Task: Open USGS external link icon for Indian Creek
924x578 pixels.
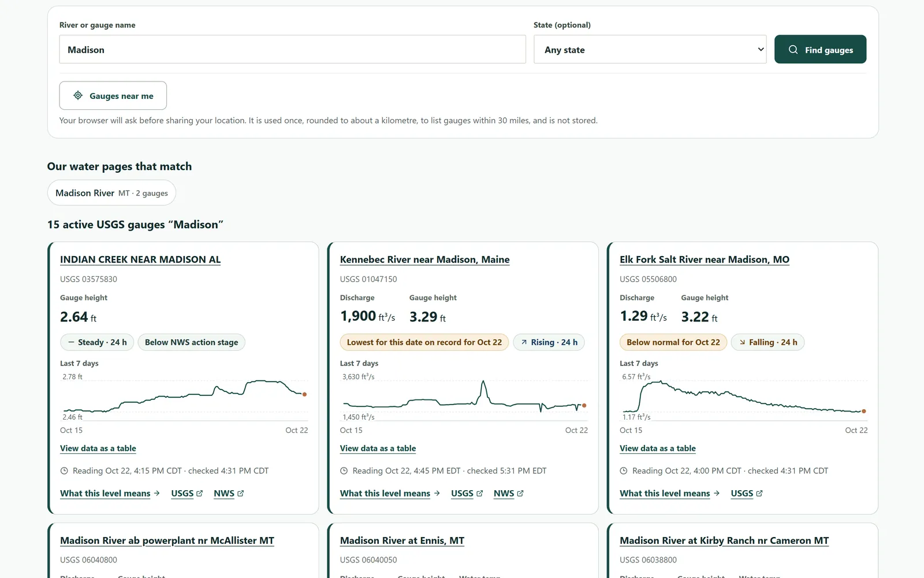Action: (200, 494)
